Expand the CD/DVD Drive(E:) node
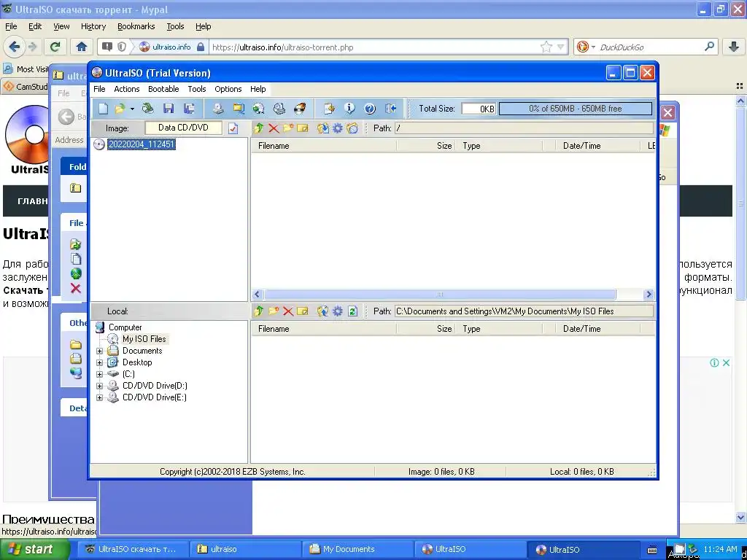747x560 pixels. coord(99,397)
